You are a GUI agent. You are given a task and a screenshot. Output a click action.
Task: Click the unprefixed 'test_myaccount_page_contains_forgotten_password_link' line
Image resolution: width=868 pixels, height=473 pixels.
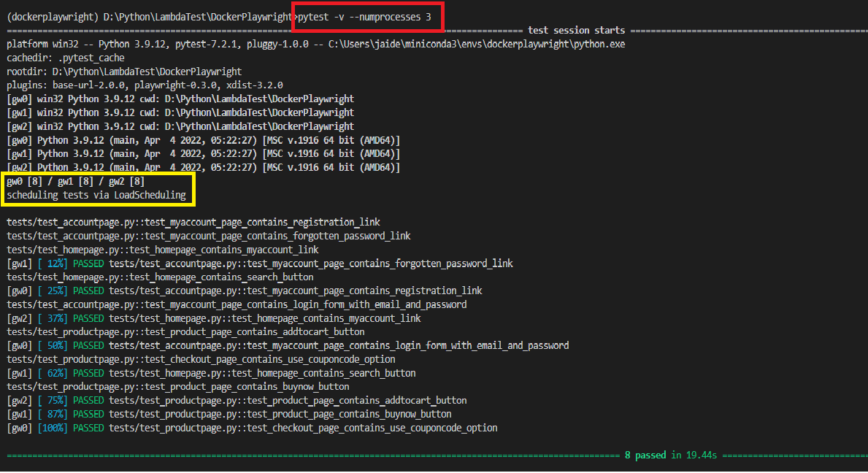click(209, 236)
